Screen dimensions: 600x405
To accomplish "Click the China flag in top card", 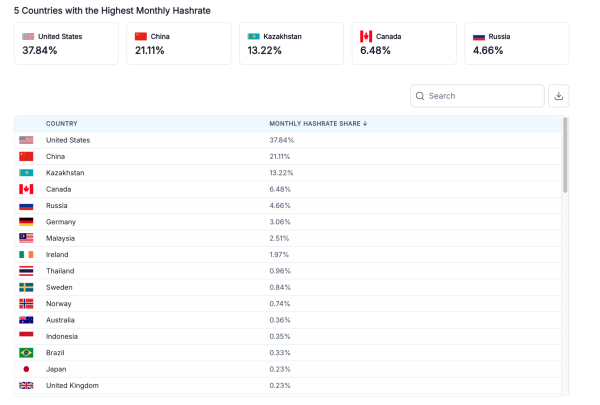I will coord(141,36).
